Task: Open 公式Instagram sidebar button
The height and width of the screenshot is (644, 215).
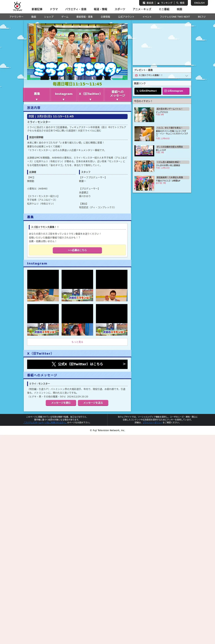Action: pyautogui.click(x=176, y=91)
